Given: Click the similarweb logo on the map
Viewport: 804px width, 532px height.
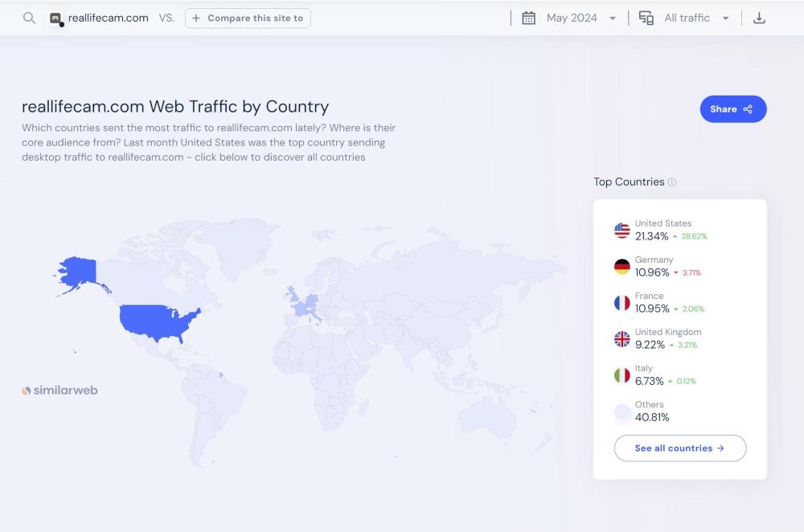Looking at the screenshot, I should pos(60,391).
